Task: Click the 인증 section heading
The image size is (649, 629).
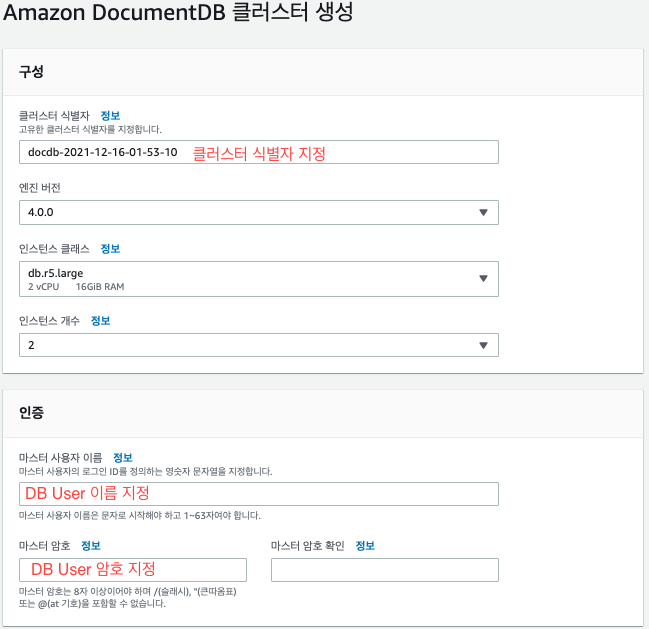Action: coord(31,413)
